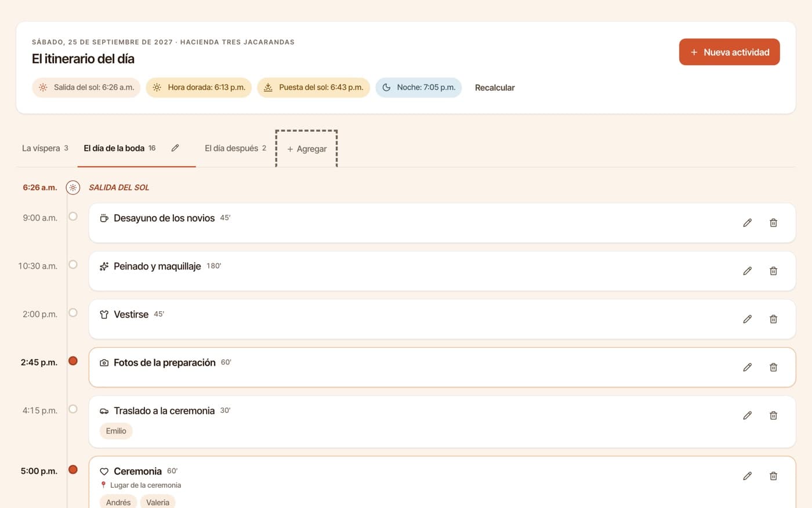Click the Puesta del sol 6:43 p.m. chip
This screenshot has width=812, height=508.
313,88
